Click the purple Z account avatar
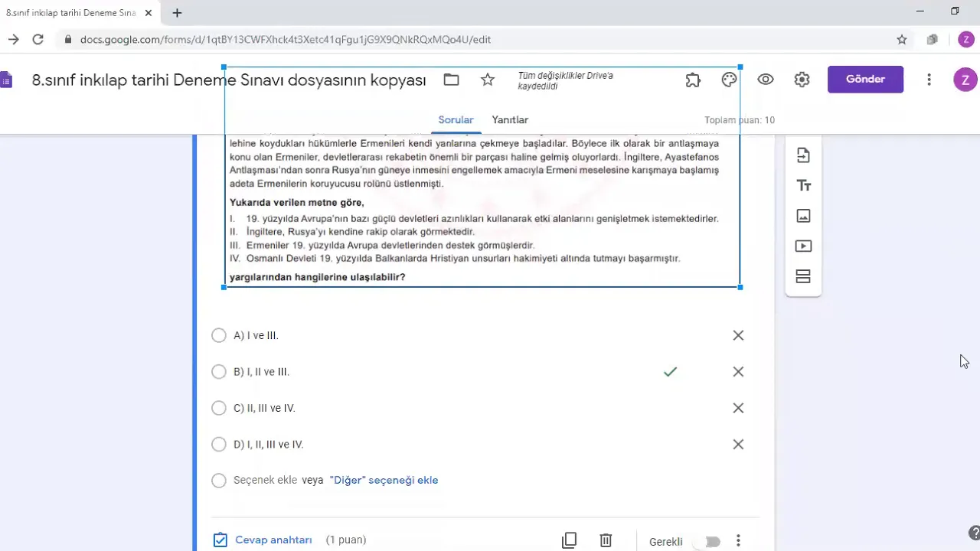This screenshot has width=980, height=551. click(965, 80)
